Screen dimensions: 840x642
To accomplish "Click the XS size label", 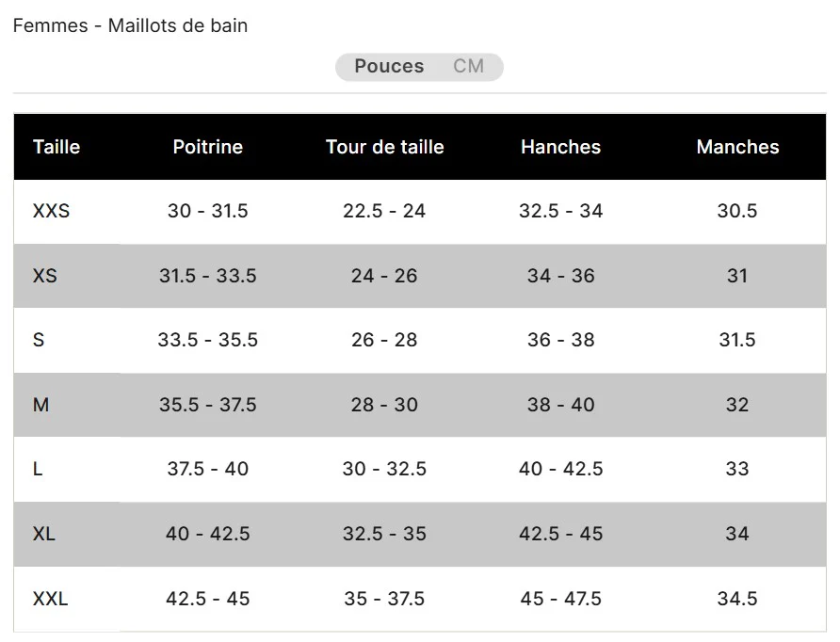I will 45,276.
